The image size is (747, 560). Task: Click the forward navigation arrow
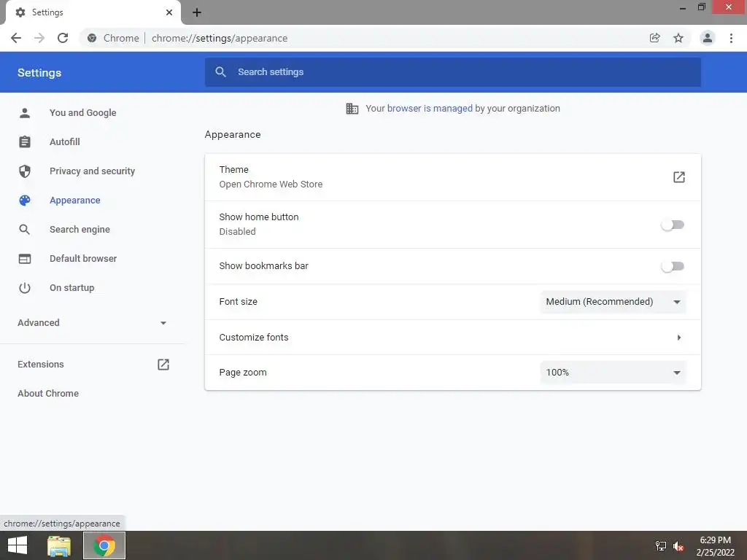39,38
